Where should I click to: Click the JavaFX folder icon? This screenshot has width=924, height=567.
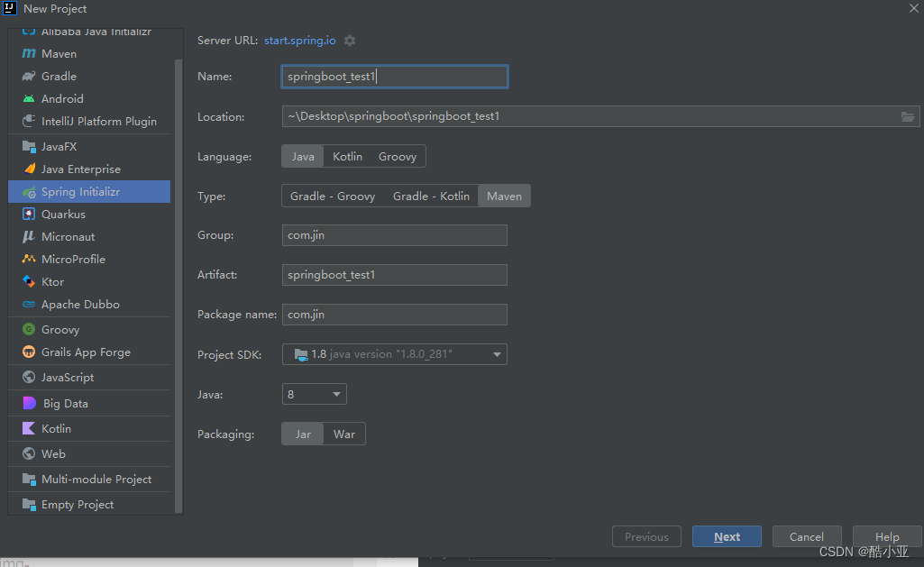(x=28, y=146)
